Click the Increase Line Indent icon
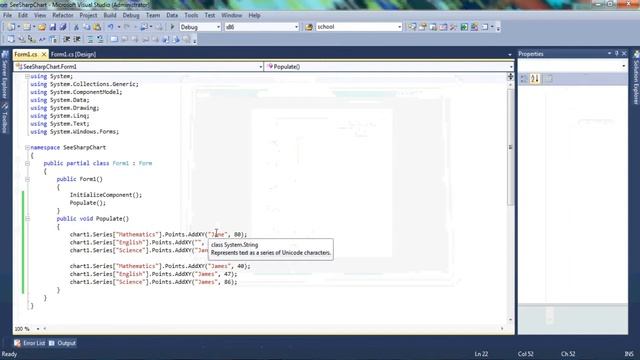Image resolution: width=640 pixels, height=360 pixels. click(77, 39)
